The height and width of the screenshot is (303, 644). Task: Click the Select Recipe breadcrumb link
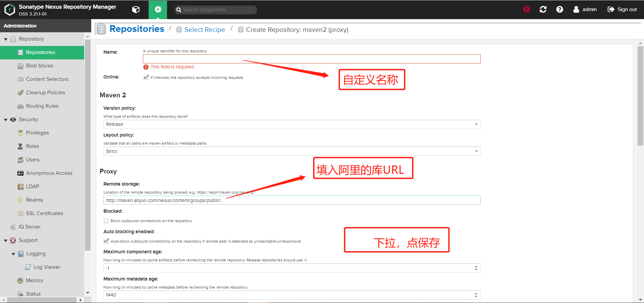205,30
